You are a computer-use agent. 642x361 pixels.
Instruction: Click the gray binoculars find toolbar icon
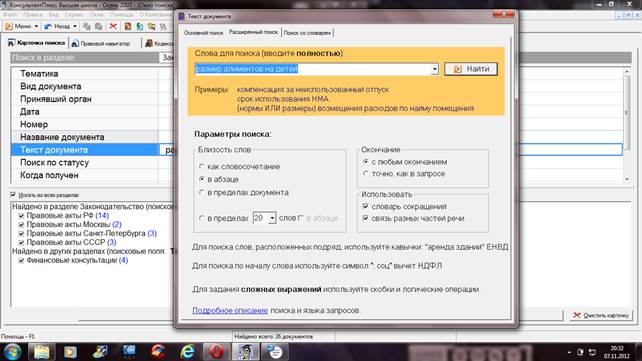(x=163, y=26)
